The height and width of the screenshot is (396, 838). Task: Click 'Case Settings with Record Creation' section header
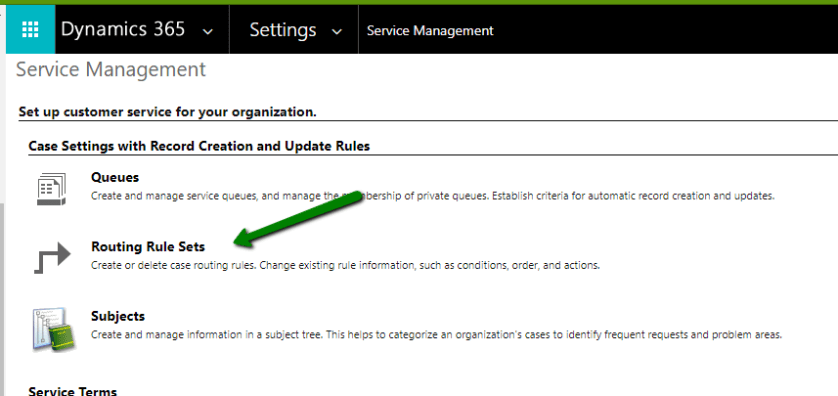pos(199,146)
